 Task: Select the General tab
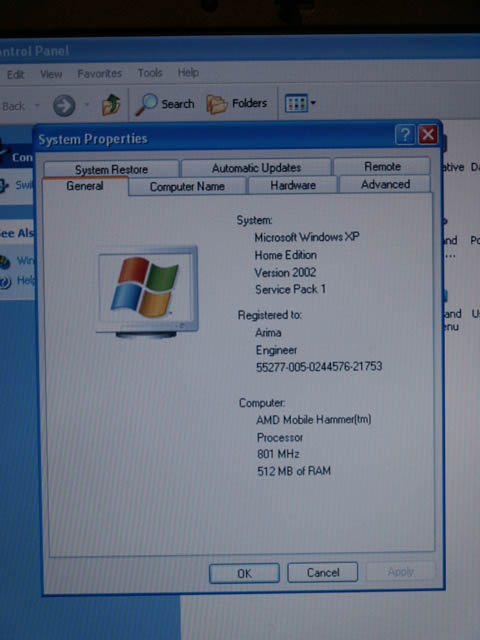85,186
